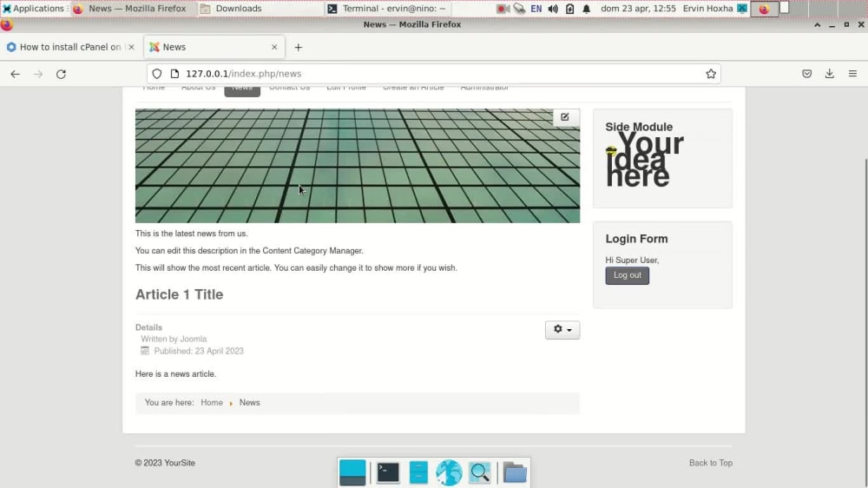Click the Firefox icon in the workspace switcher
The width and height of the screenshot is (868, 488).
point(764,9)
